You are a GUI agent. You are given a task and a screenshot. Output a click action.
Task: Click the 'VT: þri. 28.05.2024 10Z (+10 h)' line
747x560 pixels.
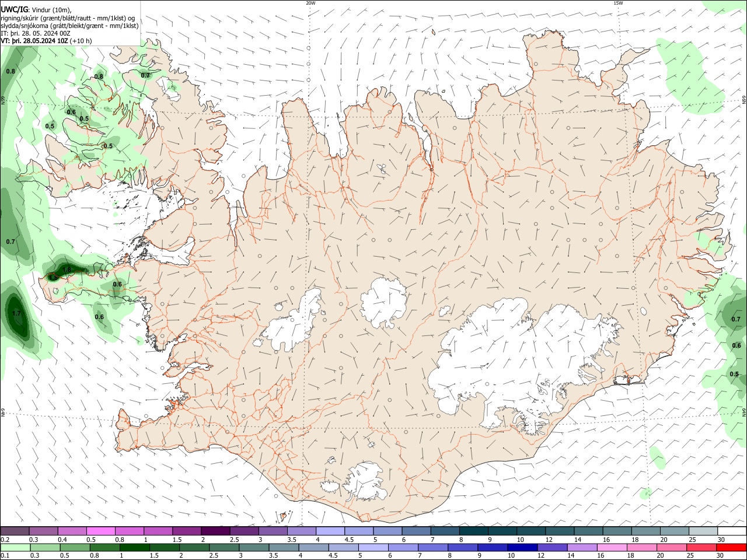coord(46,41)
